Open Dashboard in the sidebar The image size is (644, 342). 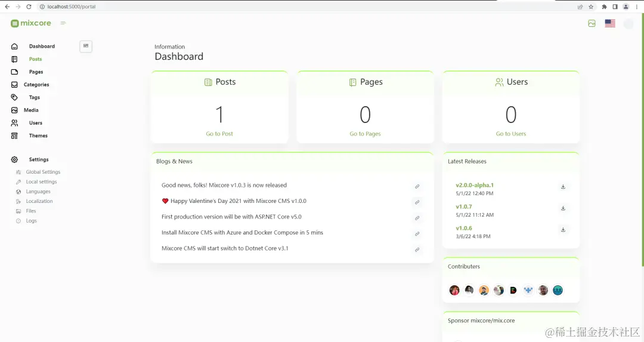[42, 47]
